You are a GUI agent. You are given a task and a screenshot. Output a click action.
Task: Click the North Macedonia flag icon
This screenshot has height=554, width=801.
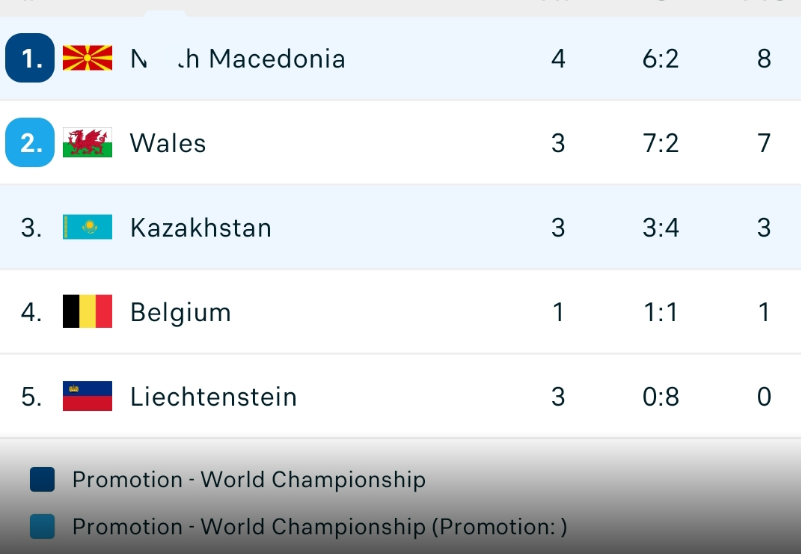pyautogui.click(x=87, y=58)
